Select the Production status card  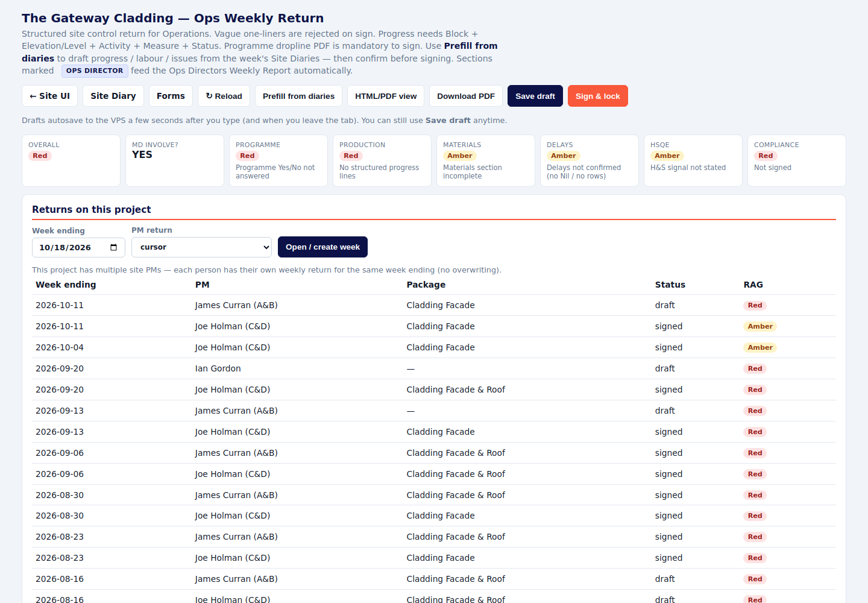point(382,160)
